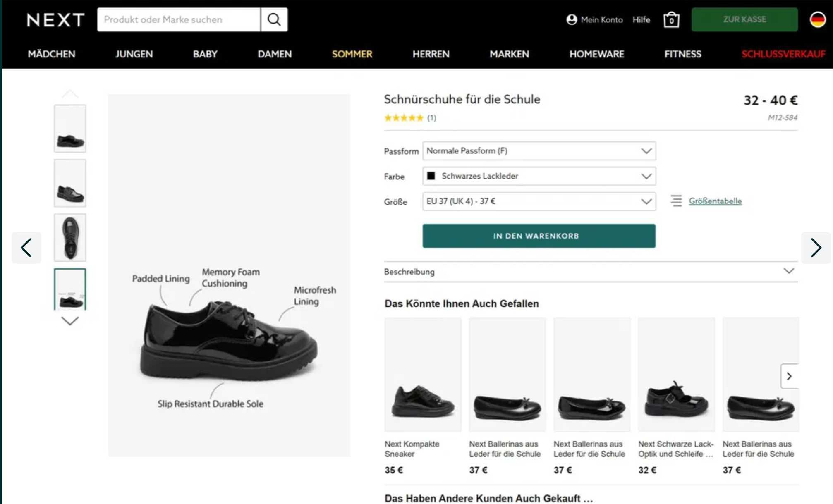This screenshot has height=504, width=833.
Task: Go to previous product with left arrow
Action: pyautogui.click(x=26, y=248)
